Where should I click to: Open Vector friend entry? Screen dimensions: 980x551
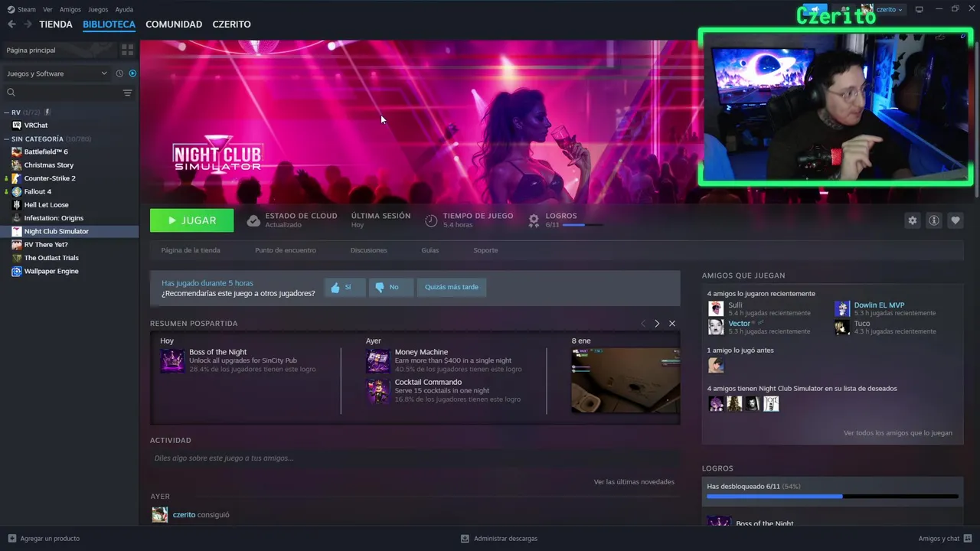click(x=740, y=324)
